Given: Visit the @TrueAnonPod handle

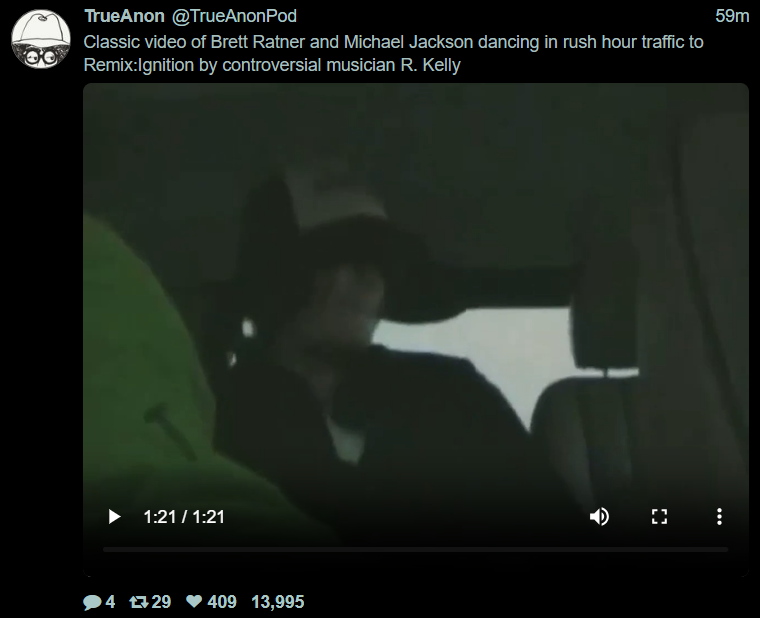Looking at the screenshot, I should [234, 16].
